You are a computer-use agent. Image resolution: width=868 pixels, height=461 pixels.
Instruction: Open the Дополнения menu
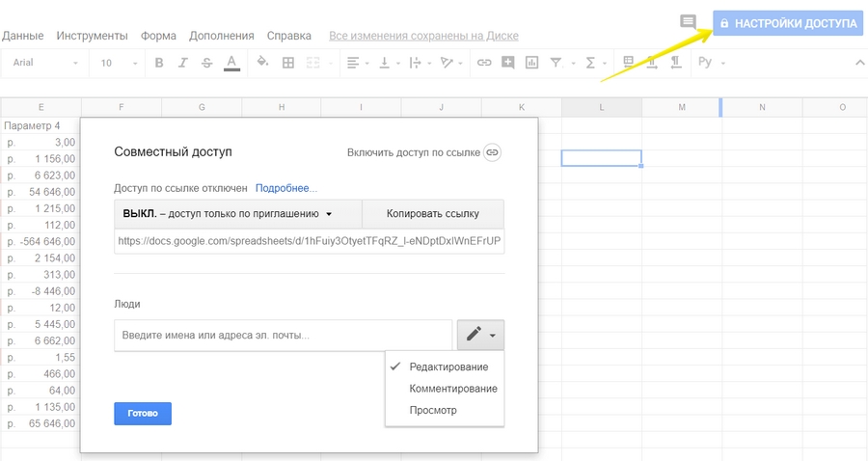221,36
